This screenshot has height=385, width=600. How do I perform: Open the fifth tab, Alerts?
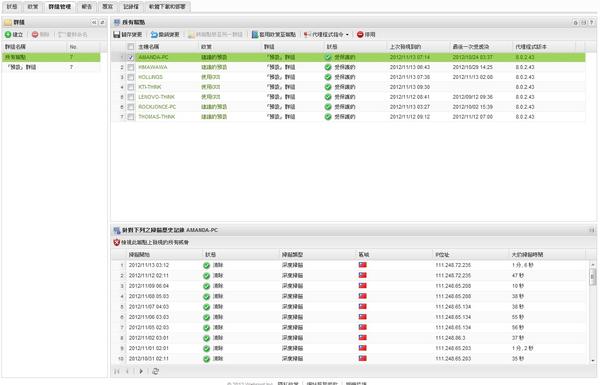click(x=108, y=7)
